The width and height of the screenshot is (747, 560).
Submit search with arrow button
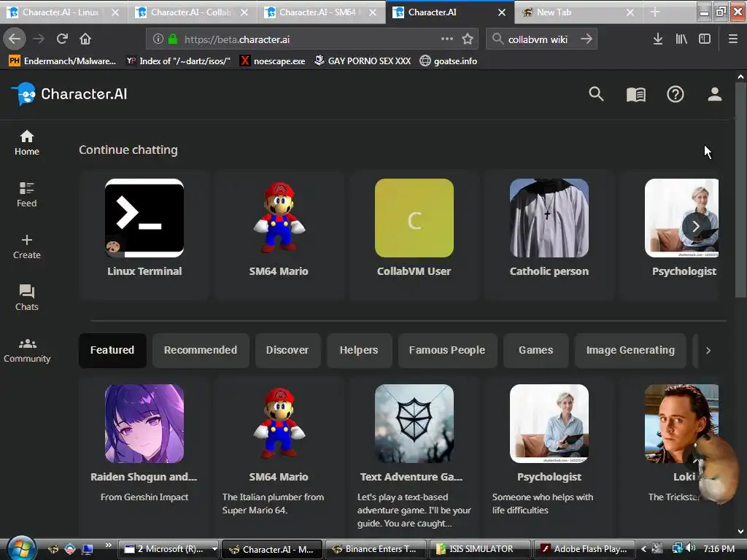pyautogui.click(x=587, y=39)
